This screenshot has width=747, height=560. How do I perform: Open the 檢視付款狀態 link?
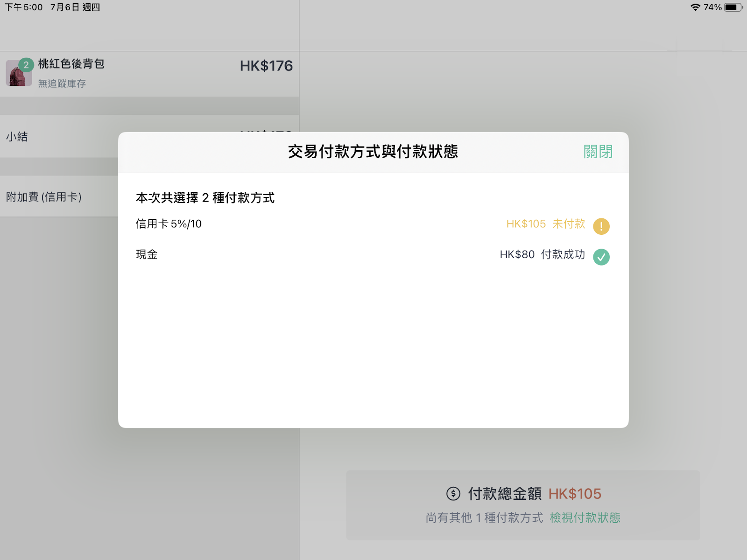coord(585,518)
